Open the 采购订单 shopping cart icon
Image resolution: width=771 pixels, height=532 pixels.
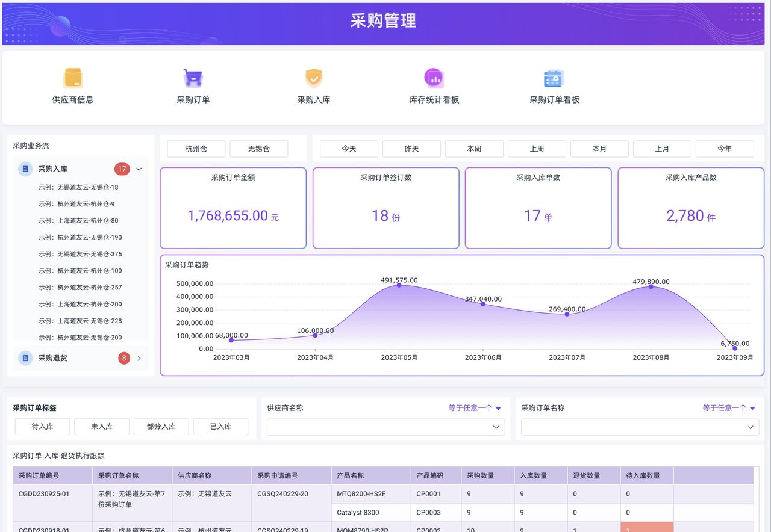[x=193, y=78]
